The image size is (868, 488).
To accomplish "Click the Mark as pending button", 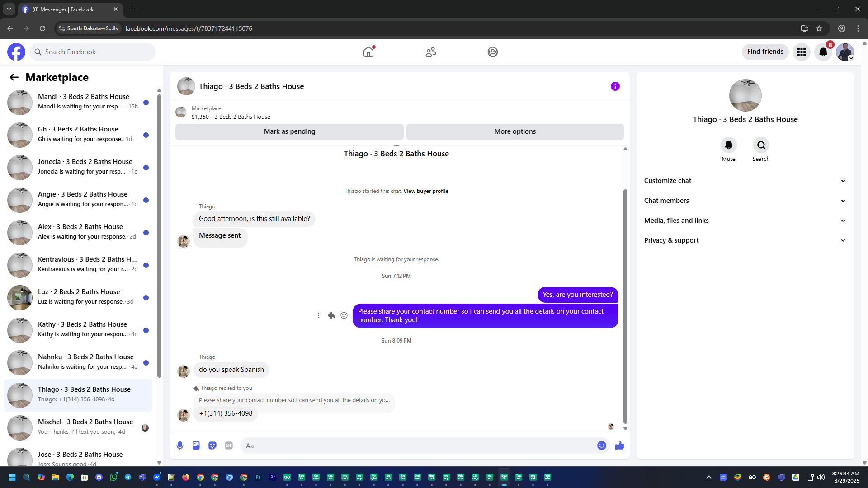I will 289,131.
